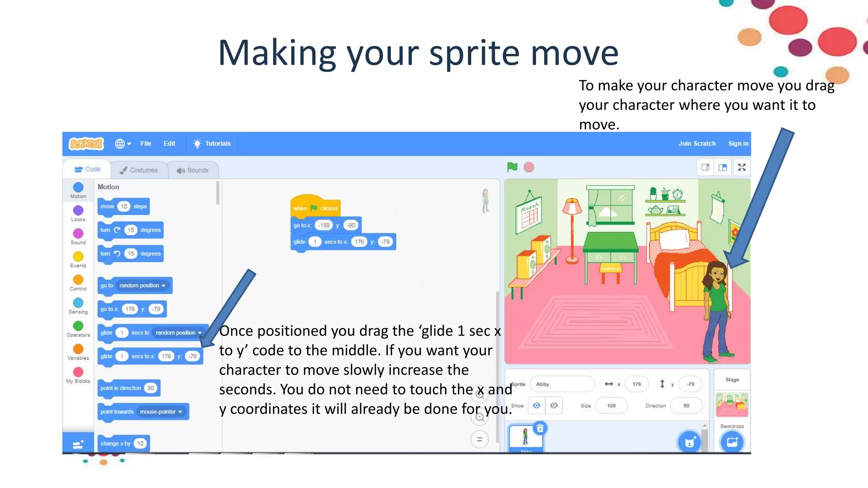Click y value -90 in script go to block
Screen dimensions: 868x488
coord(351,225)
